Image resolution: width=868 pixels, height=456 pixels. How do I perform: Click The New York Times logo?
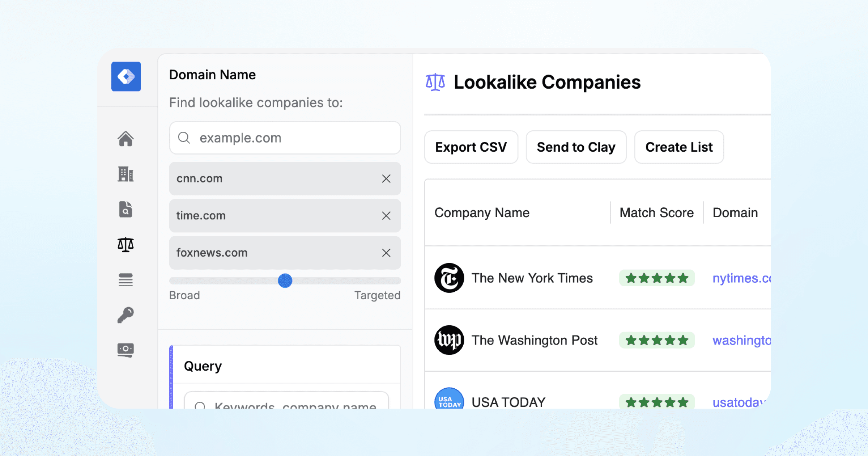tap(449, 278)
